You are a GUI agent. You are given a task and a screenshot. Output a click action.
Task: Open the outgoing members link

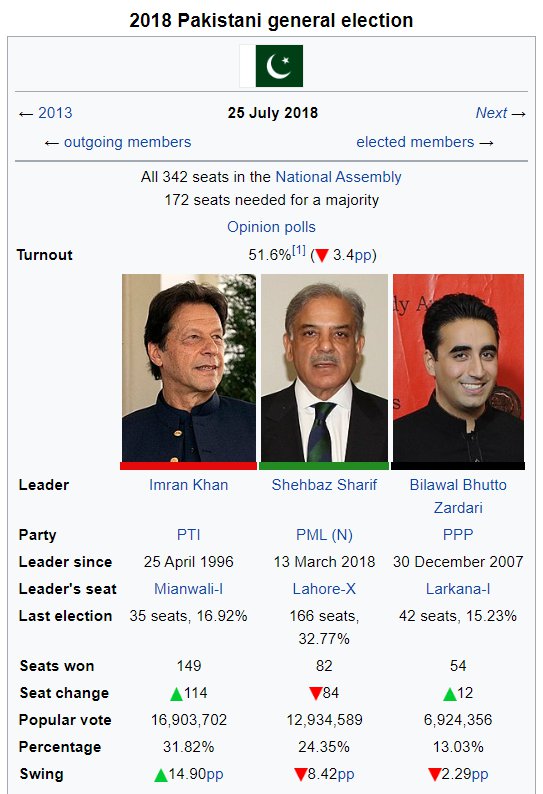pos(127,142)
